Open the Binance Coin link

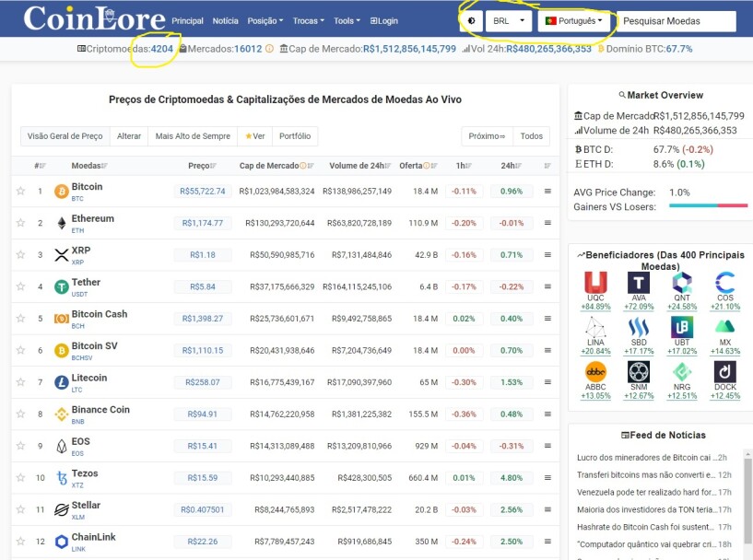[100, 409]
